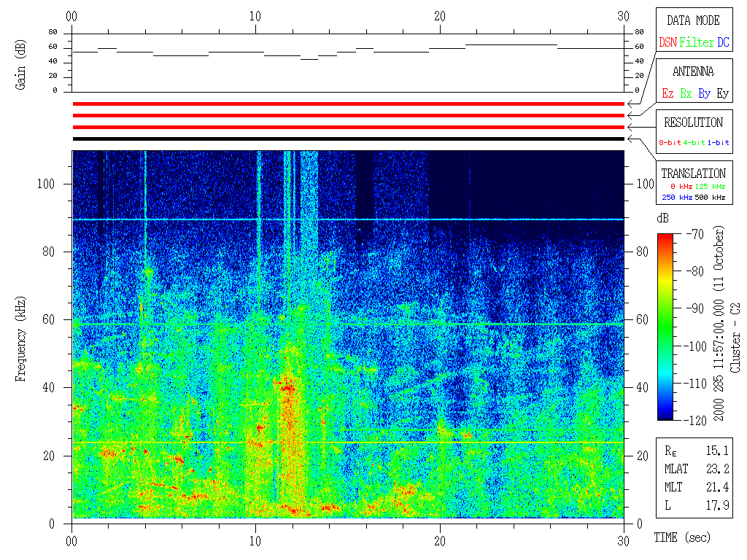Viewport: 747px width, 560px height.
Task: Click the TIME (sec) axis label
Action: click(681, 538)
